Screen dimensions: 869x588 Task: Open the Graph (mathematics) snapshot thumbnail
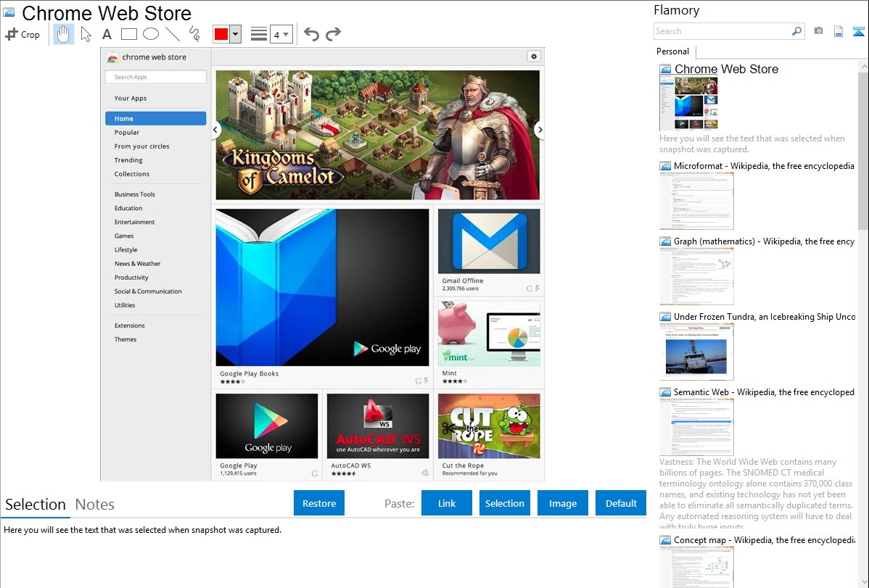(x=696, y=276)
